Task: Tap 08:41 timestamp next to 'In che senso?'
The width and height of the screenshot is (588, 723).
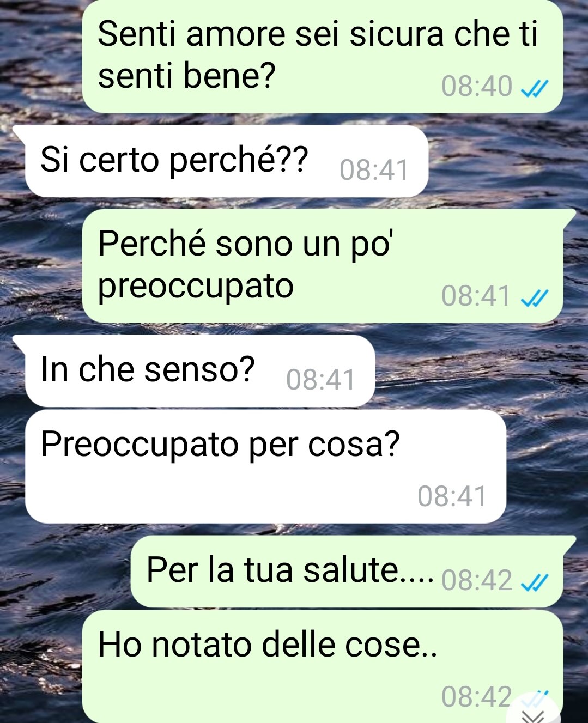Action: coord(320,380)
